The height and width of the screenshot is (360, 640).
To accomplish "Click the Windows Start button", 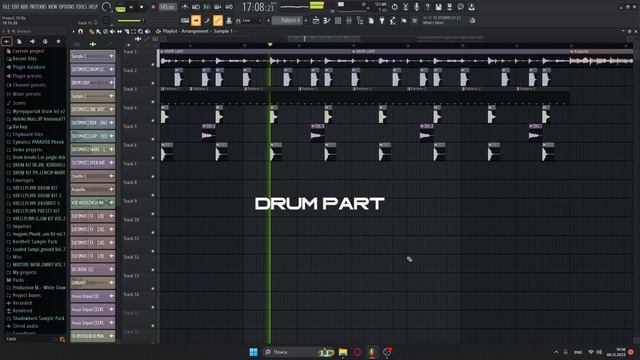I will click(x=253, y=352).
